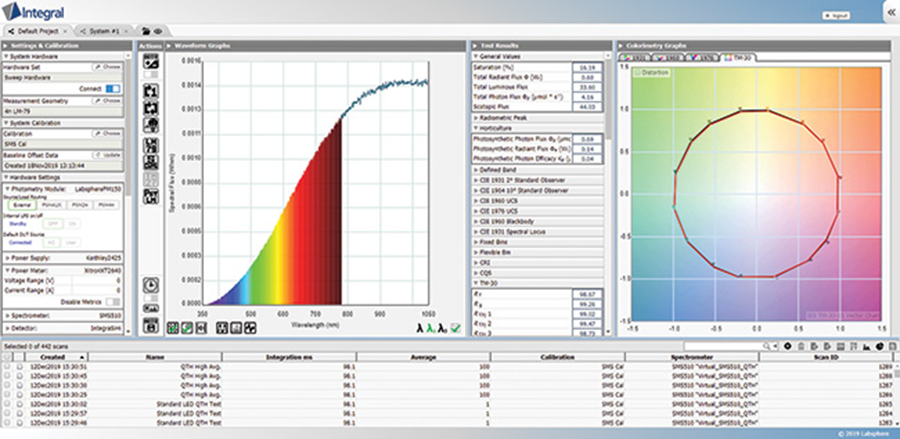
Task: Click the chart icon in scans toolbar
Action: tap(867, 347)
